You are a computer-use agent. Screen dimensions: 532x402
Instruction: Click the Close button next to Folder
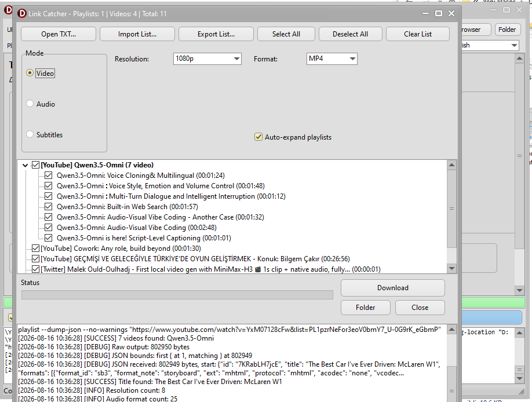[x=420, y=308]
